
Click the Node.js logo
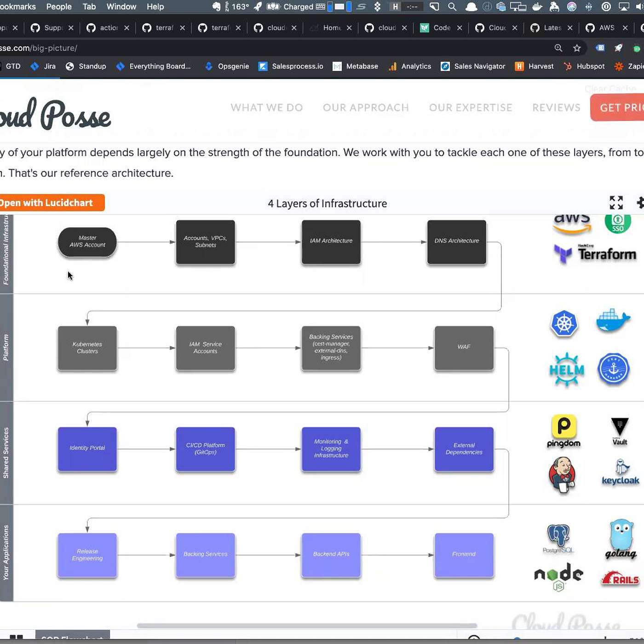(558, 577)
